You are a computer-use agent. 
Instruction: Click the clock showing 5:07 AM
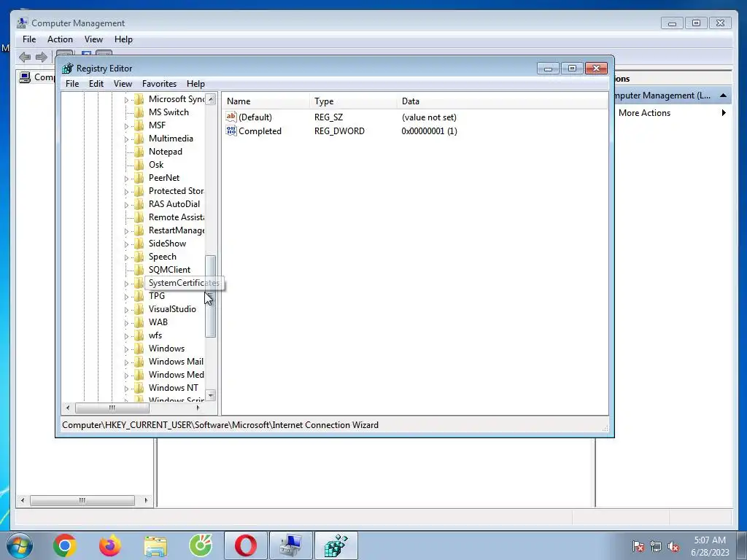(x=710, y=540)
